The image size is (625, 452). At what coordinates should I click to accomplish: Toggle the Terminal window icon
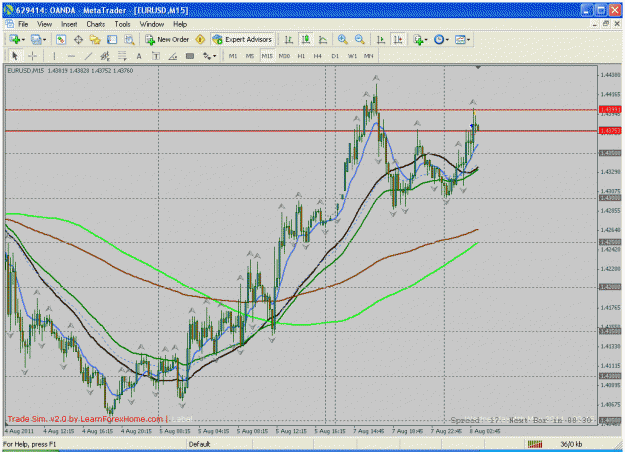(x=112, y=39)
